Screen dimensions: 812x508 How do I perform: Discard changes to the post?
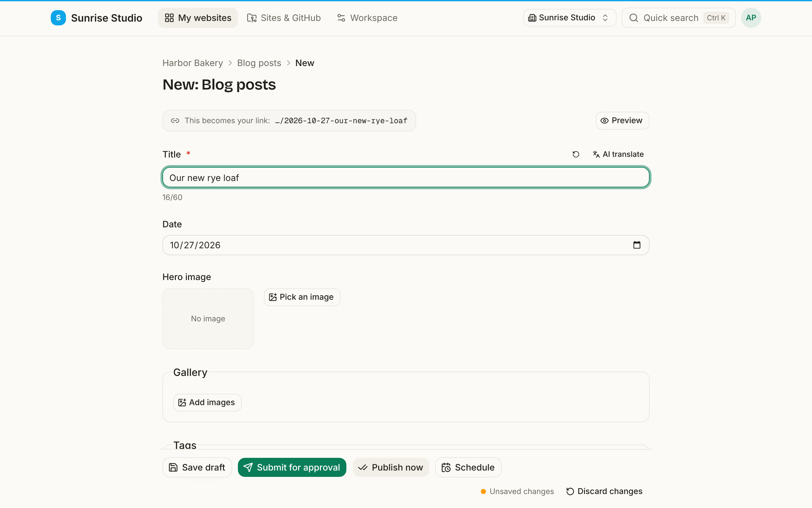point(604,491)
